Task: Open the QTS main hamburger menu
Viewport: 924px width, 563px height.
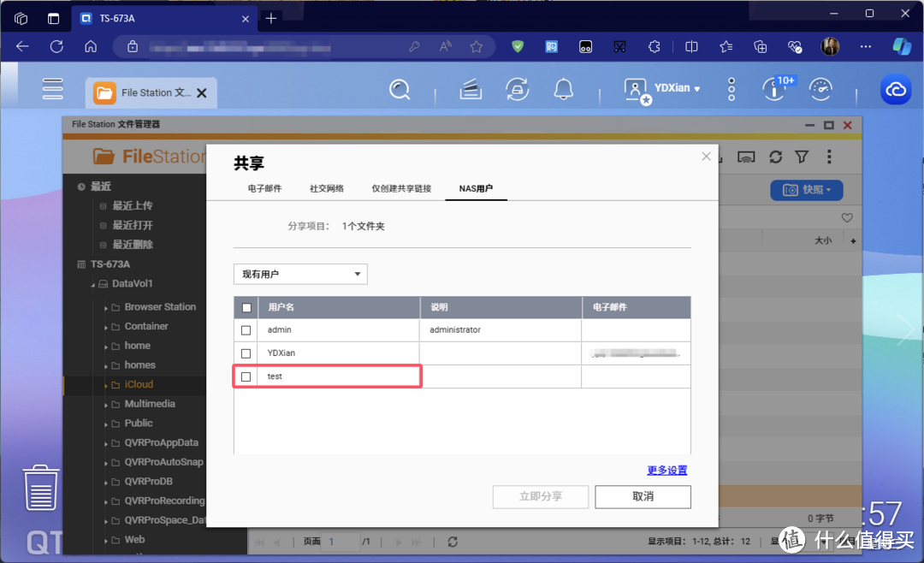Action: point(53,89)
